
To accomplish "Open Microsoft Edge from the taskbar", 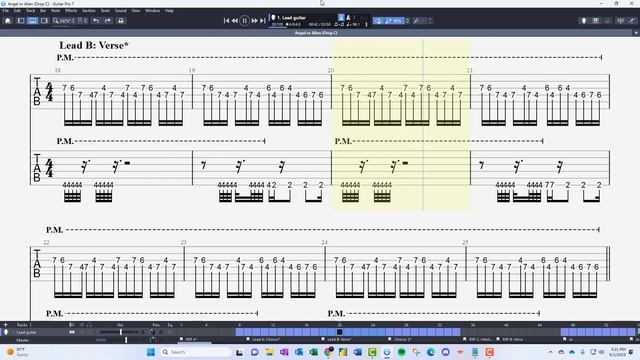I will [431, 352].
